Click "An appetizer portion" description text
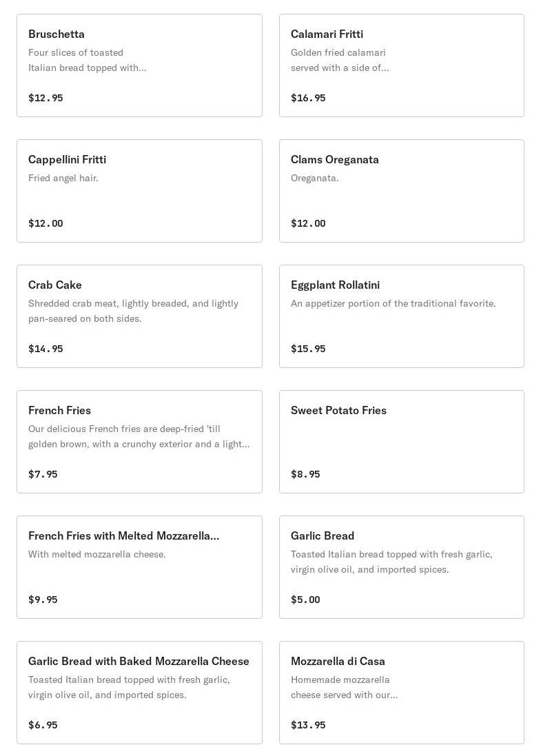 pyautogui.click(x=393, y=304)
